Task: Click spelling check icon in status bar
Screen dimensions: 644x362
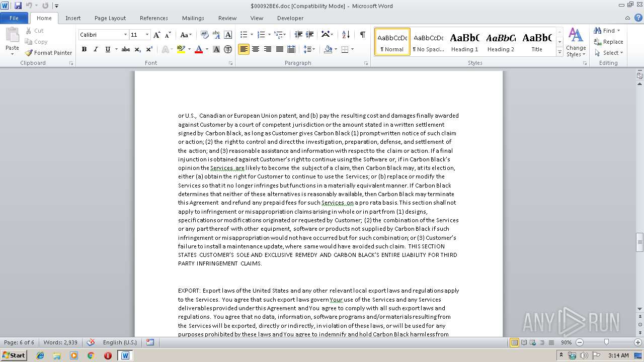Action: [91, 342]
